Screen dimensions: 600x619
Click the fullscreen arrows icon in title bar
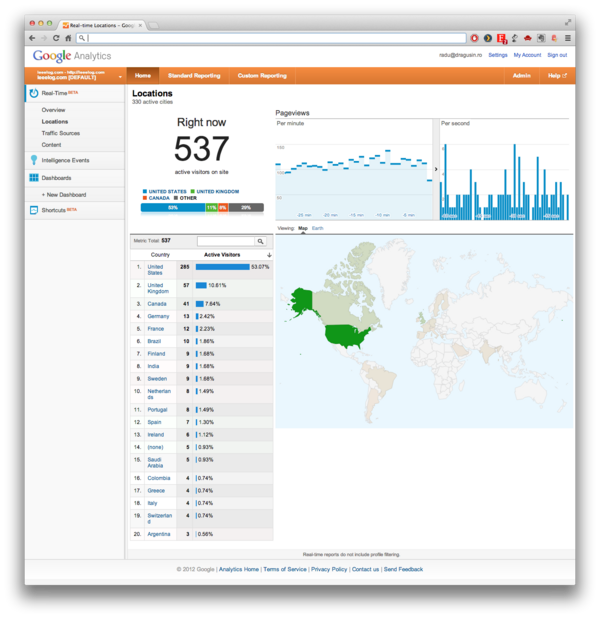(568, 23)
